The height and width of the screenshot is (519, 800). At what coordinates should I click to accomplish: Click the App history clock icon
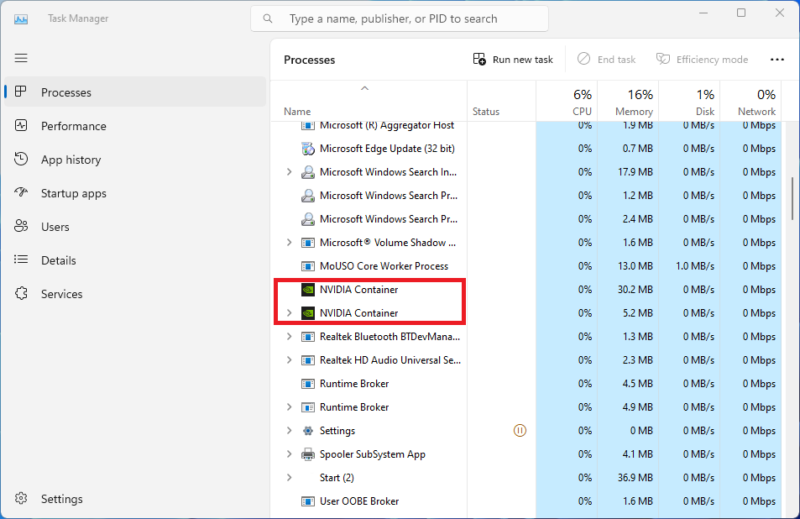coord(21,159)
